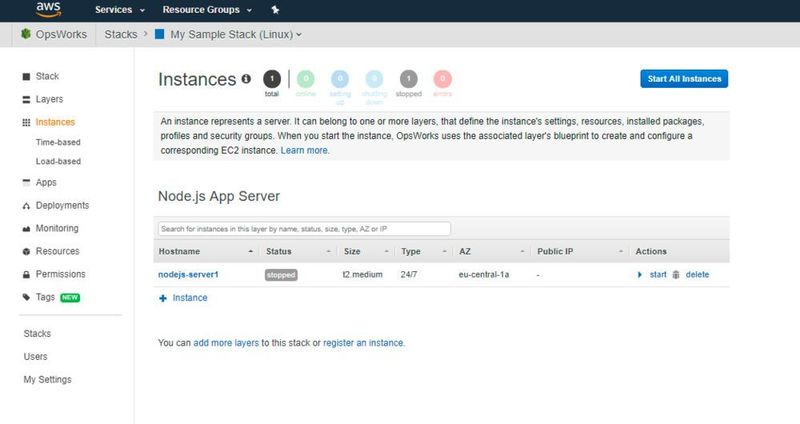Click Start All Instances button
The height and width of the screenshot is (424, 800).
coord(684,79)
